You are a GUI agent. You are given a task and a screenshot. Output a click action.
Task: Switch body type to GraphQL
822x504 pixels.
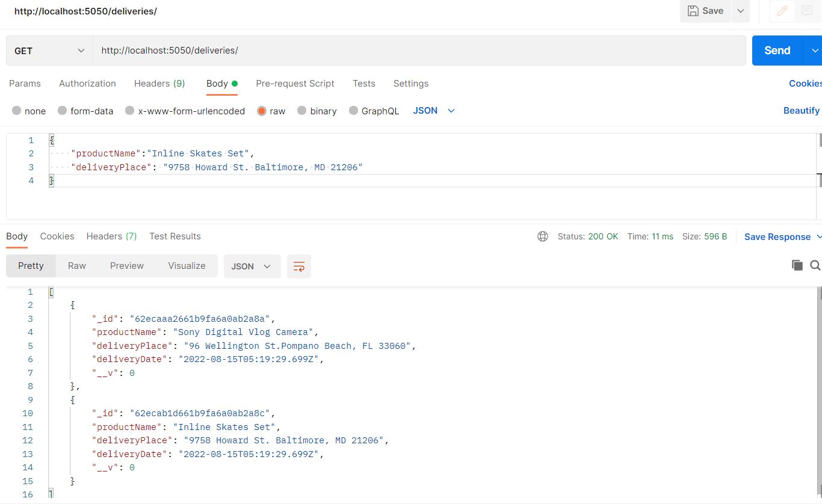click(374, 111)
